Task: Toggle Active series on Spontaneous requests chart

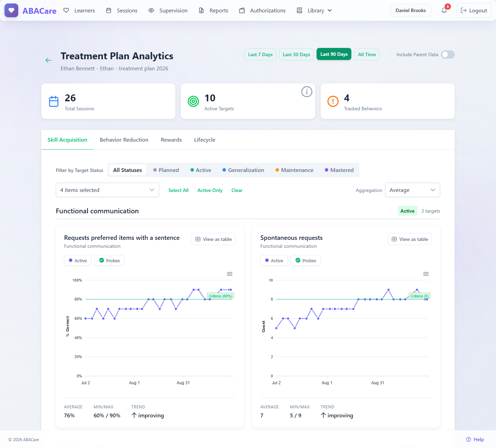Action: pos(274,261)
